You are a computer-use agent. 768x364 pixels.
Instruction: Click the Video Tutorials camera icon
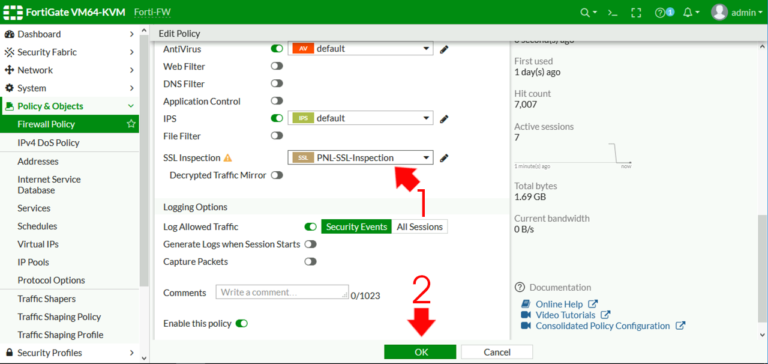point(526,315)
